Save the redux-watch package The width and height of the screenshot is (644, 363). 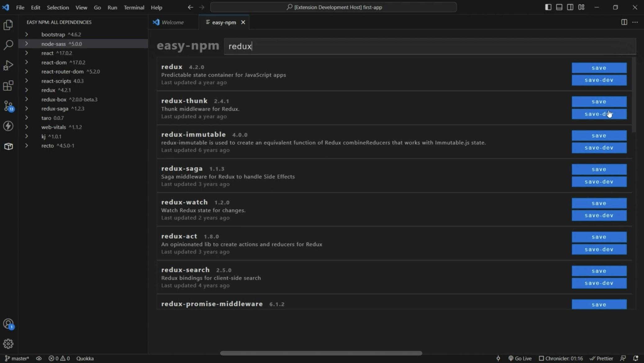point(599,203)
